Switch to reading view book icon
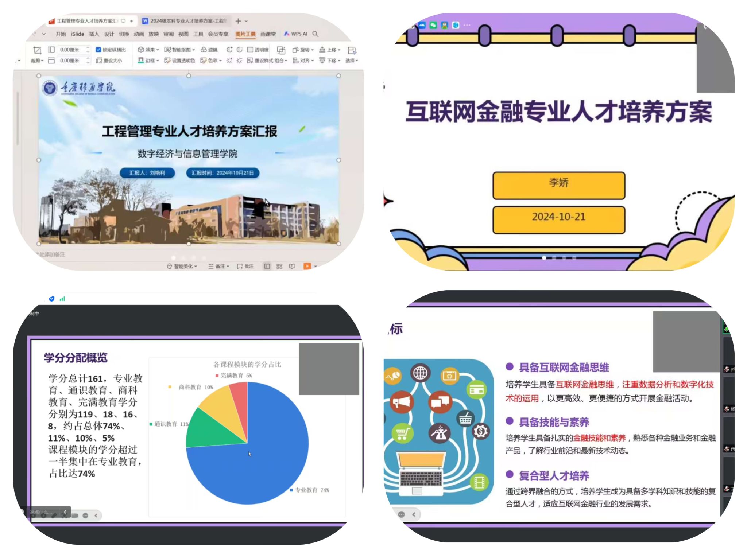 point(292,266)
